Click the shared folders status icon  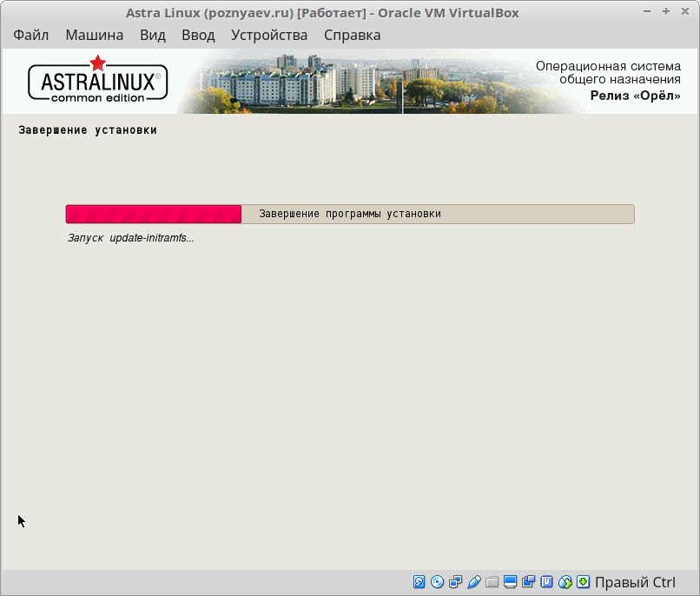pyautogui.click(x=492, y=582)
